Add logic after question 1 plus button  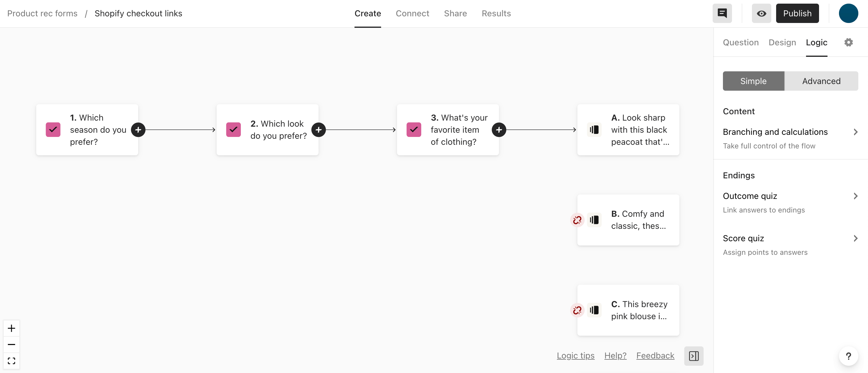point(138,130)
